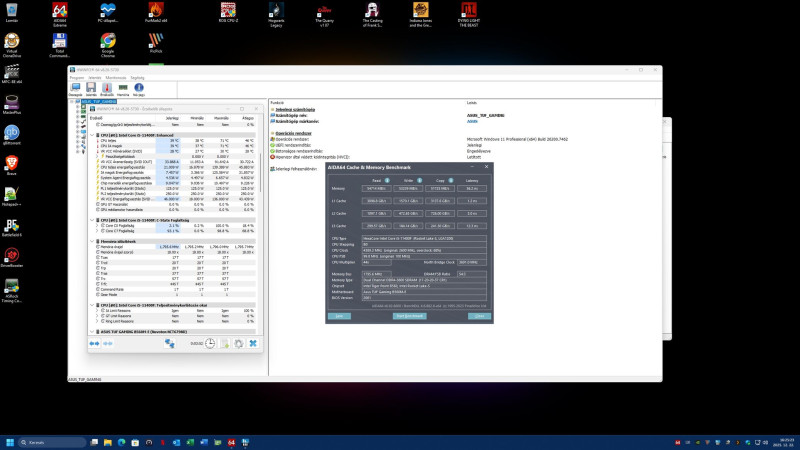Click the log file icon with green plus

tap(225, 344)
